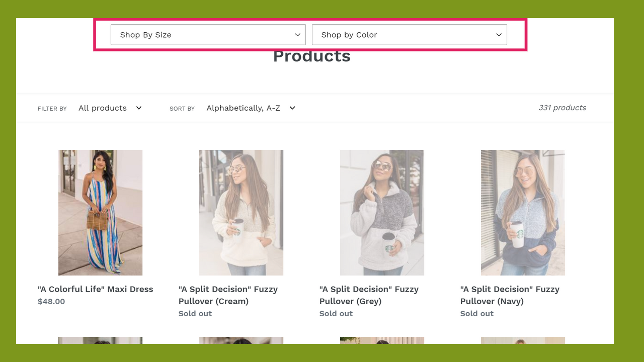Open the Shop By Size dropdown

point(208,34)
